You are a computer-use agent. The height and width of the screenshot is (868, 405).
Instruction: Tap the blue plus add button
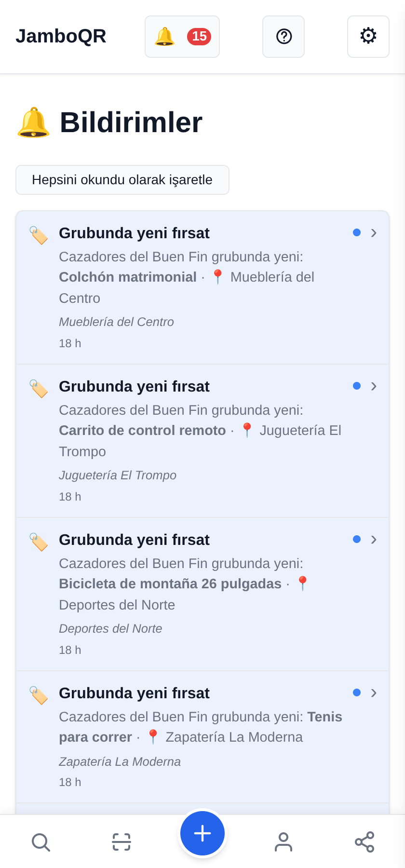pyautogui.click(x=202, y=833)
